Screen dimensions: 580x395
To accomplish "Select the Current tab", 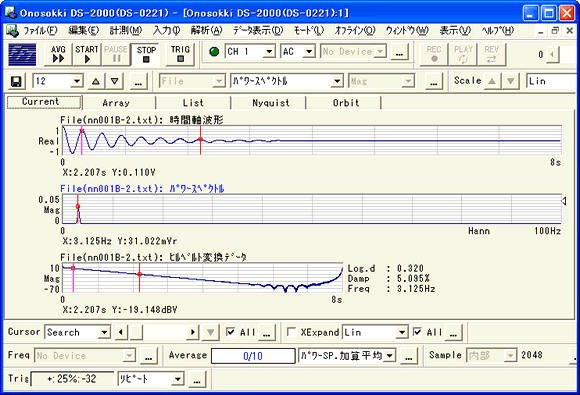I will [x=44, y=102].
